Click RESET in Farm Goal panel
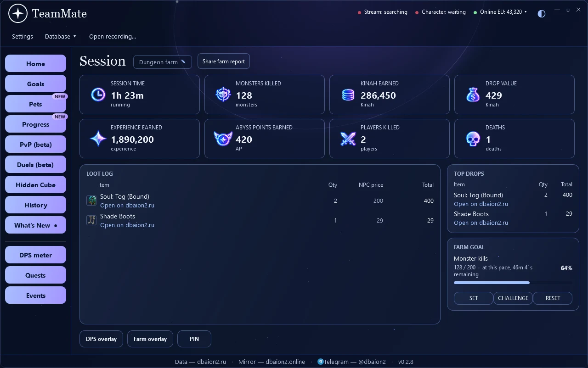This screenshot has width=588, height=368. (x=553, y=298)
